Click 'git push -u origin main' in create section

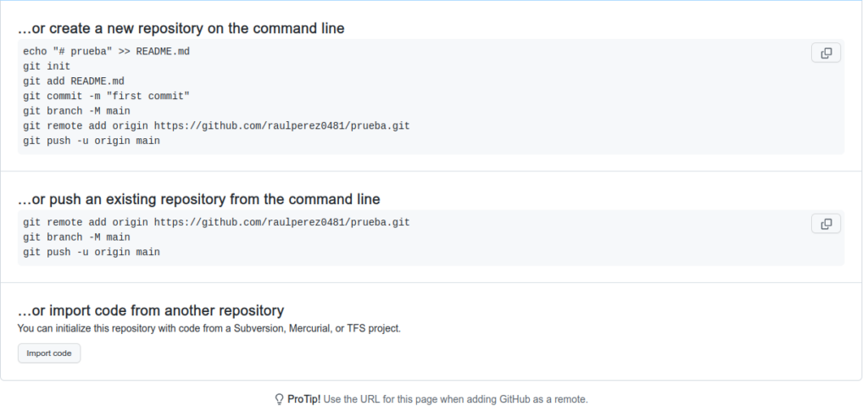coord(92,142)
